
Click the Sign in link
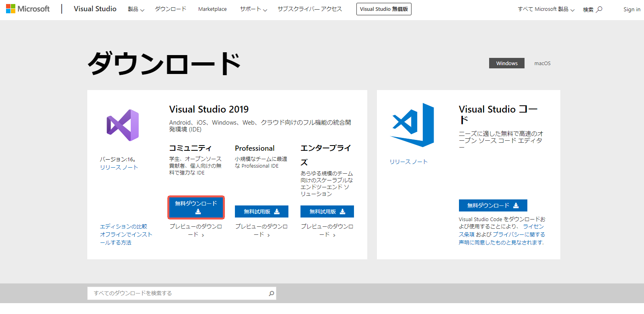pos(632,9)
